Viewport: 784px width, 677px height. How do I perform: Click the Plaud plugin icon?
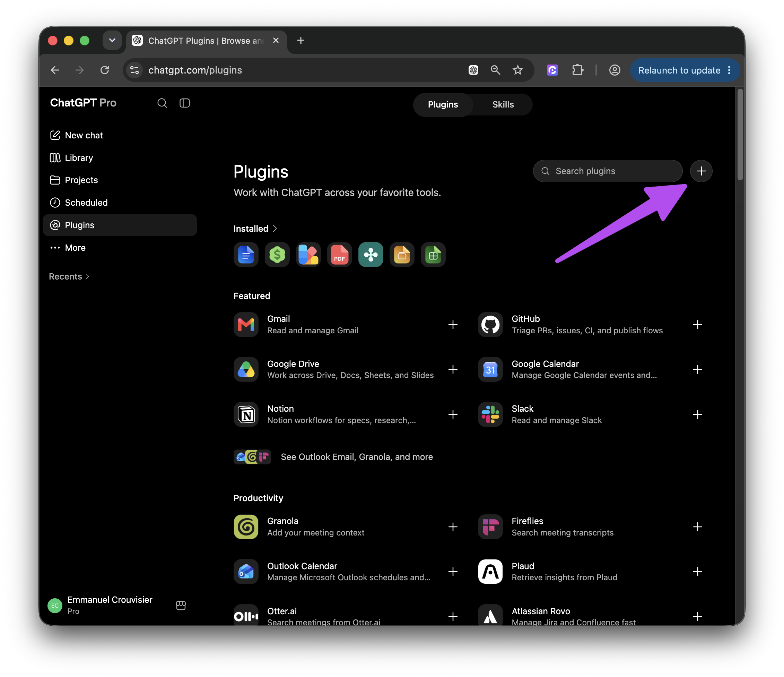click(x=490, y=571)
